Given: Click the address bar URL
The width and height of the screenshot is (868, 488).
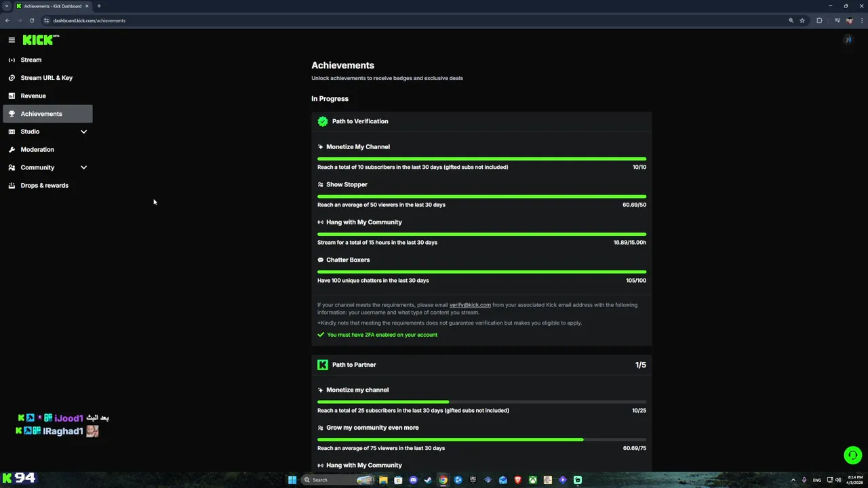Looking at the screenshot, I should 90,20.
